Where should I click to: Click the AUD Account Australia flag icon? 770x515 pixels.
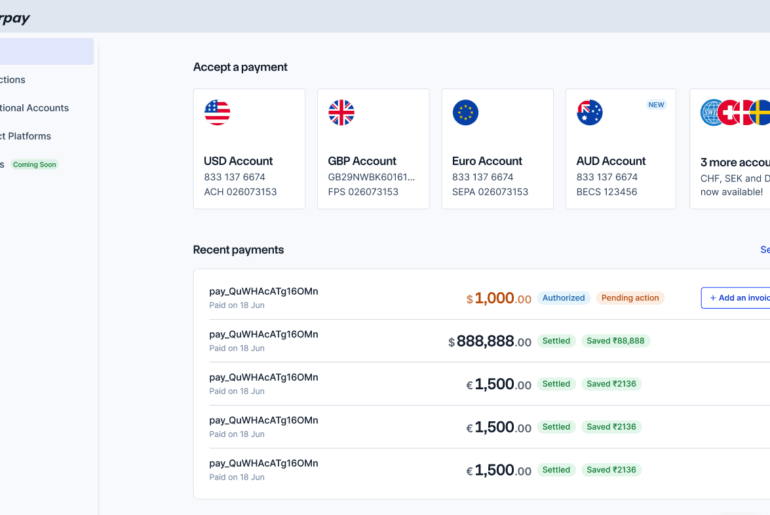coord(589,113)
